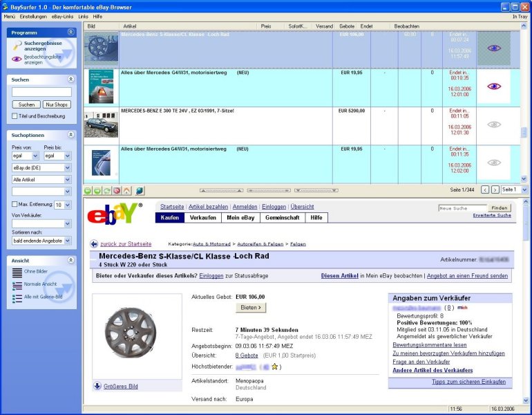Select the Ohne Bilder view icon
Image resolution: width=532 pixels, height=415 pixels.
click(17, 273)
